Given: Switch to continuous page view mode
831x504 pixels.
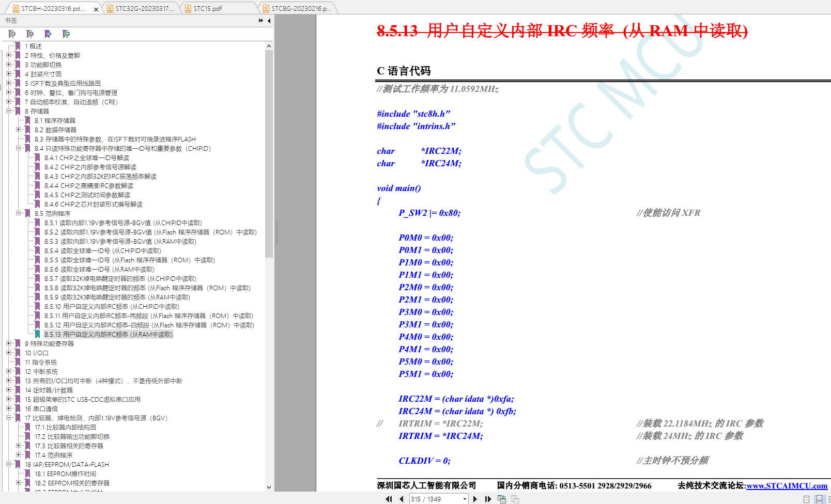Looking at the screenshot, I should [x=819, y=499].
